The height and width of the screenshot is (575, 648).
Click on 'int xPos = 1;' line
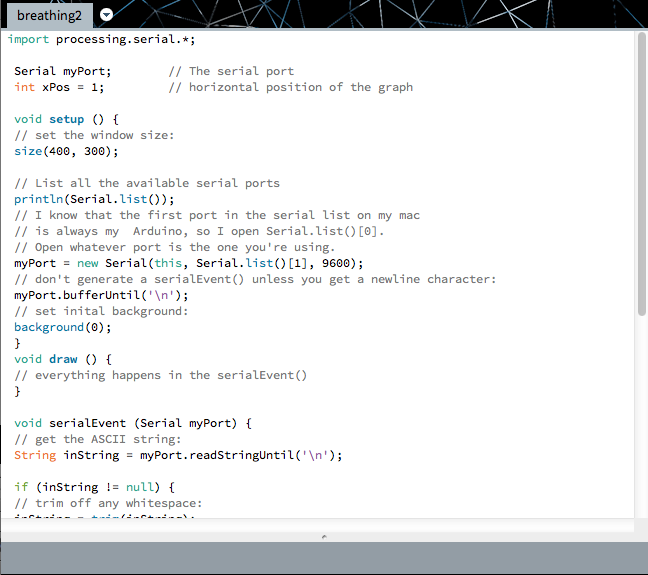coord(59,87)
